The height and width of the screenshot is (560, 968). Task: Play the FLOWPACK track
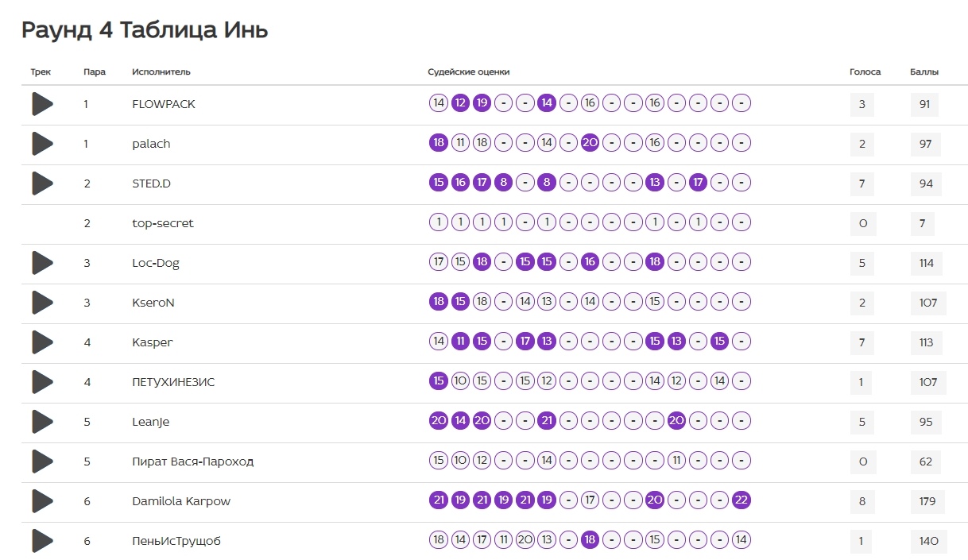(x=42, y=104)
